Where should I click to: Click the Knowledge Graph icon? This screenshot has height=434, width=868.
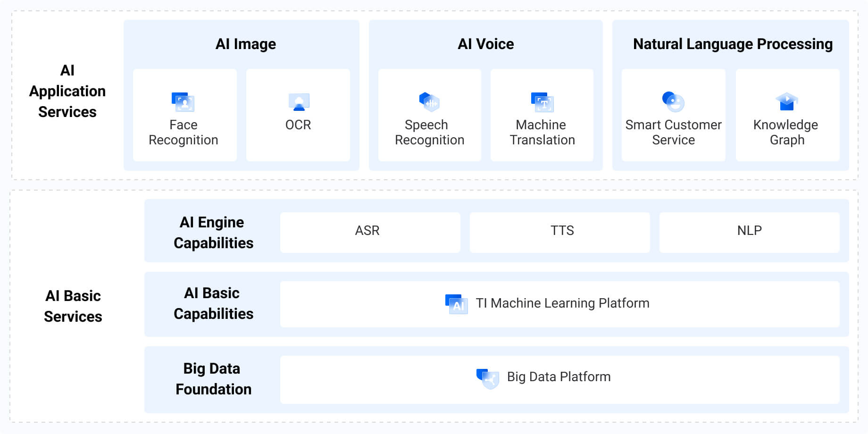coord(787,102)
